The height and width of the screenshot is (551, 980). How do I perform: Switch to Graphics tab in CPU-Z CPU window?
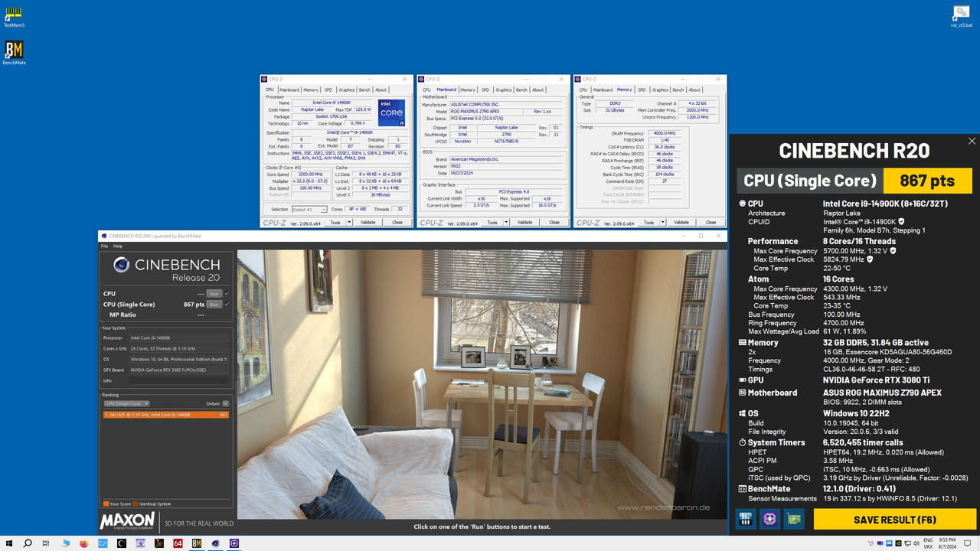pos(347,90)
